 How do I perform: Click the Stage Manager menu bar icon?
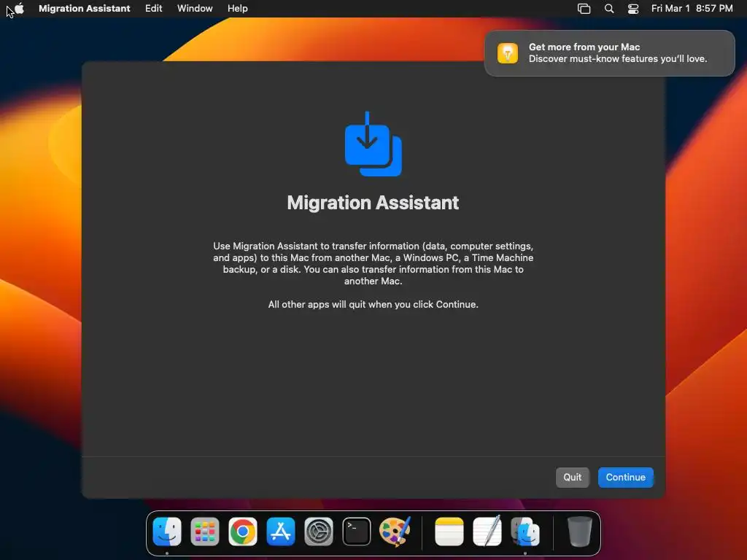click(x=584, y=8)
